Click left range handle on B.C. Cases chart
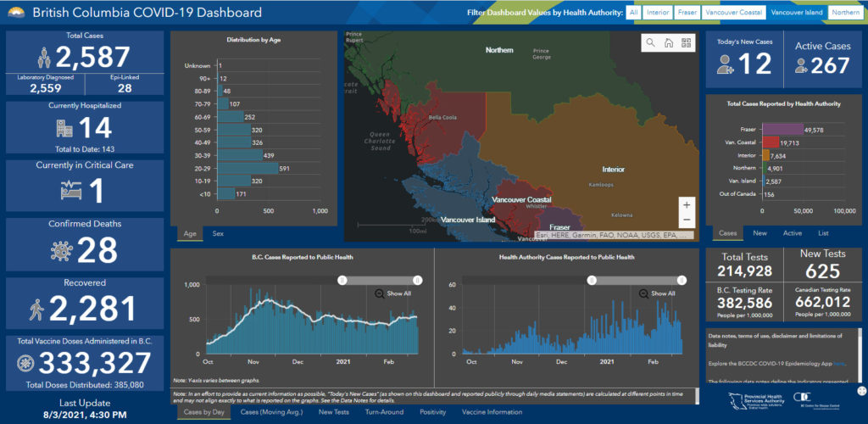 (342, 279)
